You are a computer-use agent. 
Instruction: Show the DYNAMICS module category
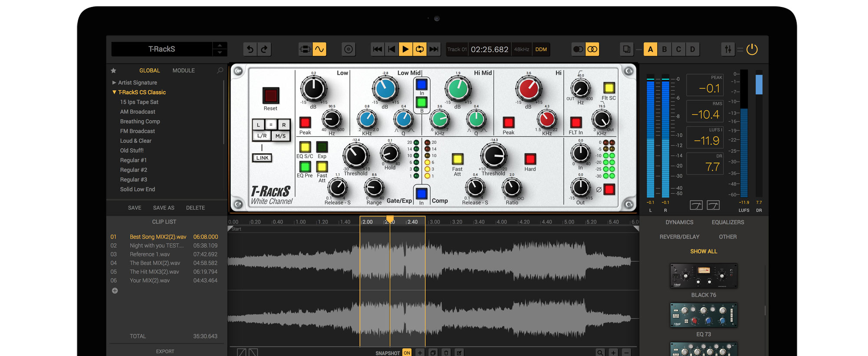pos(680,222)
